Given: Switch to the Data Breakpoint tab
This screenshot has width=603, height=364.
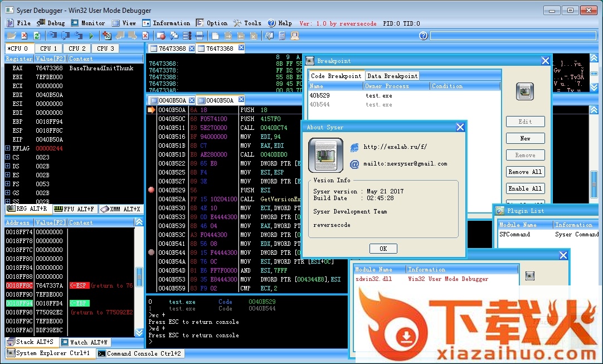Looking at the screenshot, I should [392, 76].
